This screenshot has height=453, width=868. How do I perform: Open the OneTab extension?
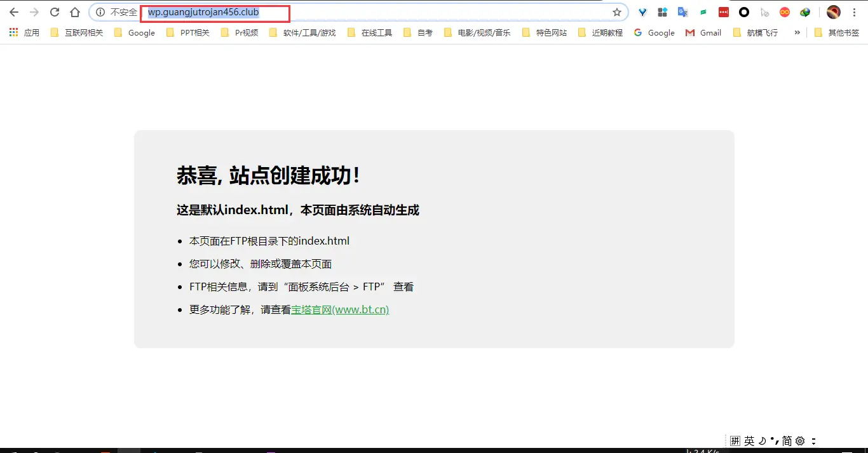743,11
